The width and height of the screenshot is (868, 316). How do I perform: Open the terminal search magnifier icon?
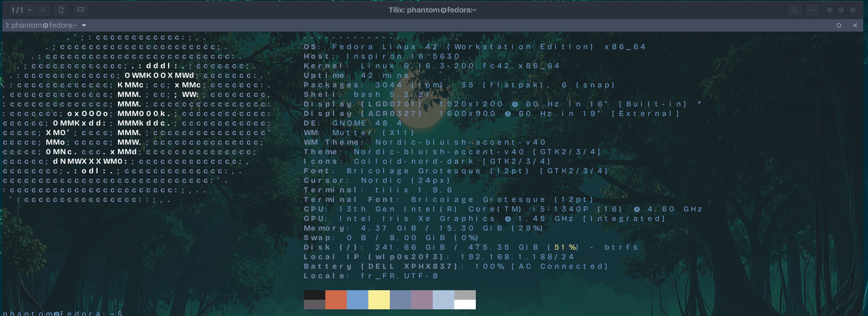[794, 10]
